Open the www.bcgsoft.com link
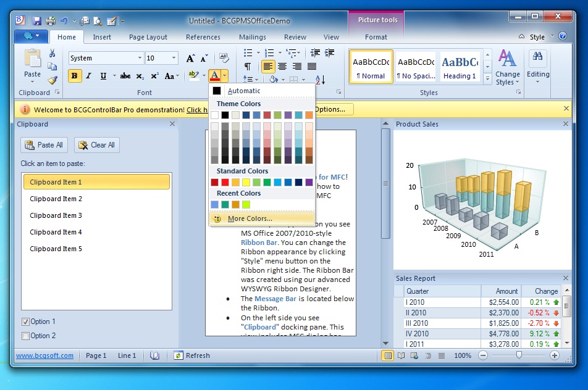588x390 pixels. click(44, 355)
